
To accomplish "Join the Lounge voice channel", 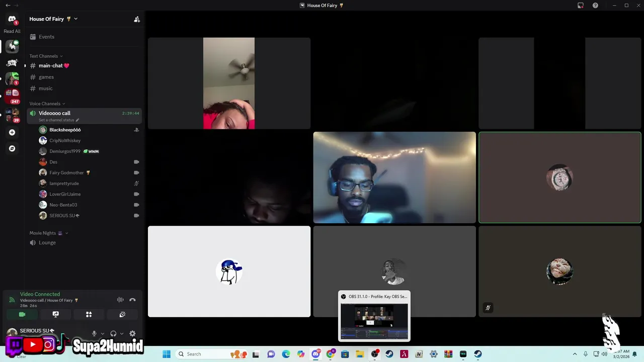I will 84,243.
